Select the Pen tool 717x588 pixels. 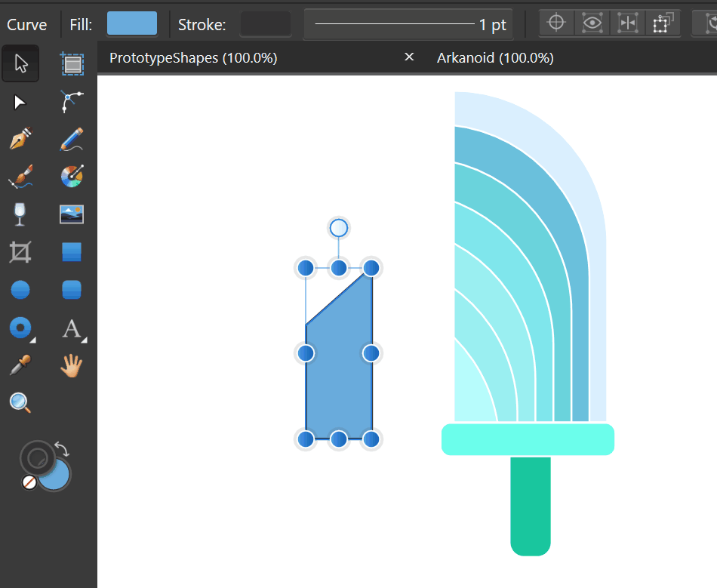20,140
